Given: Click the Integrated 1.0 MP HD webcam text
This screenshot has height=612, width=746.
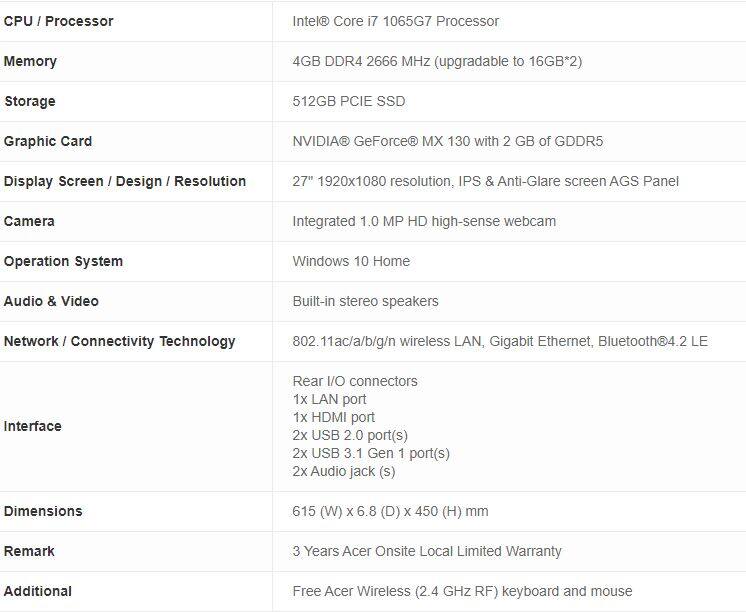Looking at the screenshot, I should tap(424, 221).
